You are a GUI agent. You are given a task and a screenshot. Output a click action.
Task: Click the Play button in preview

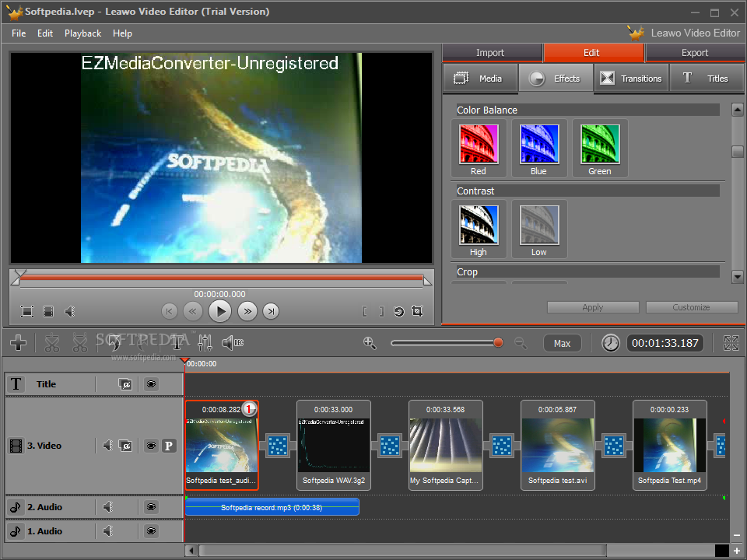[219, 311]
